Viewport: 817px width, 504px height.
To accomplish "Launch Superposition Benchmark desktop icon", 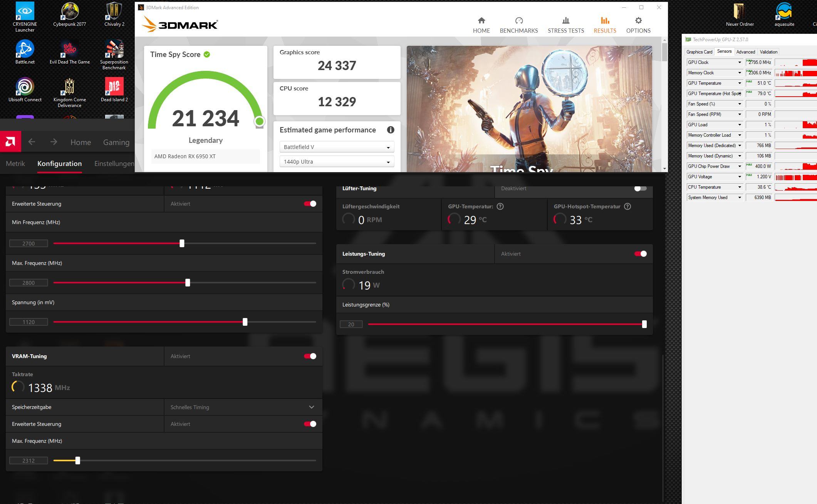I will point(114,55).
